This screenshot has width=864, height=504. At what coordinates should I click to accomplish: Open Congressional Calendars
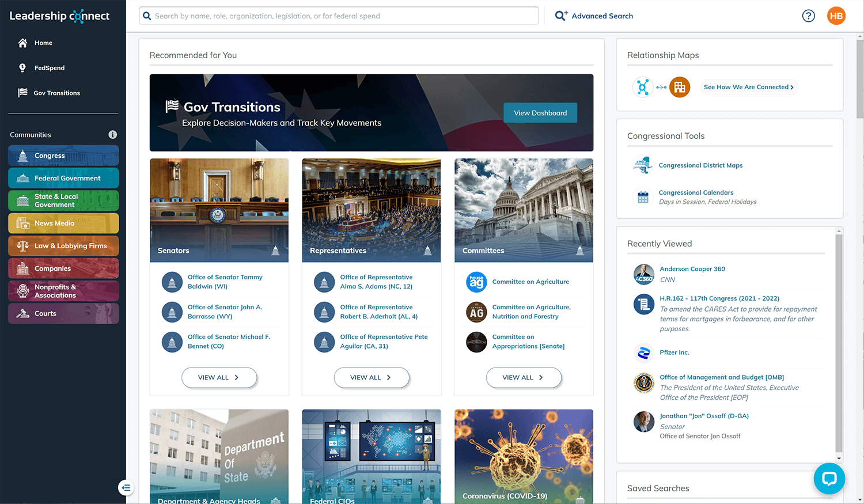click(696, 192)
